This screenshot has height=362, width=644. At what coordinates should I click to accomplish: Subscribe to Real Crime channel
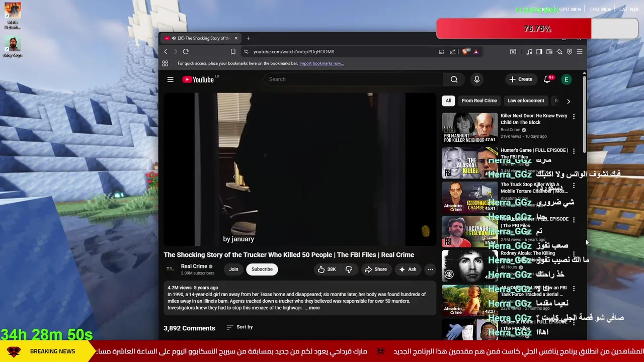pos(262,269)
